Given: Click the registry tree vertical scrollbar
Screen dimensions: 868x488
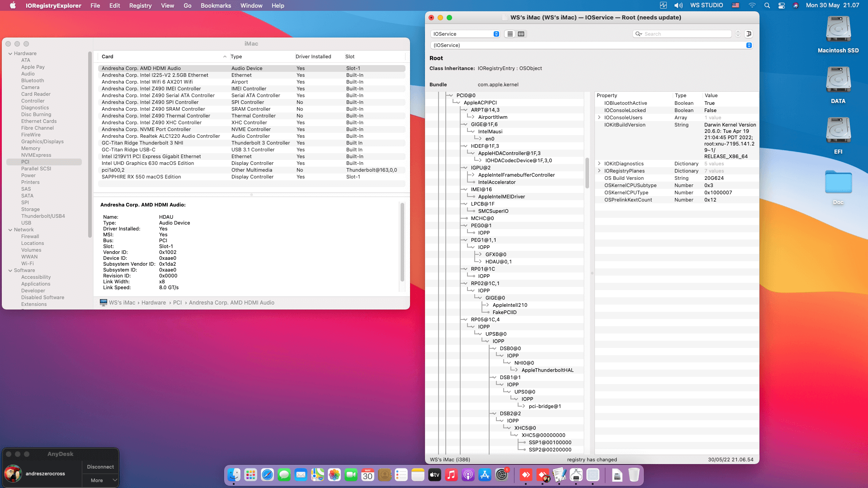Looking at the screenshot, I should pyautogui.click(x=587, y=173).
